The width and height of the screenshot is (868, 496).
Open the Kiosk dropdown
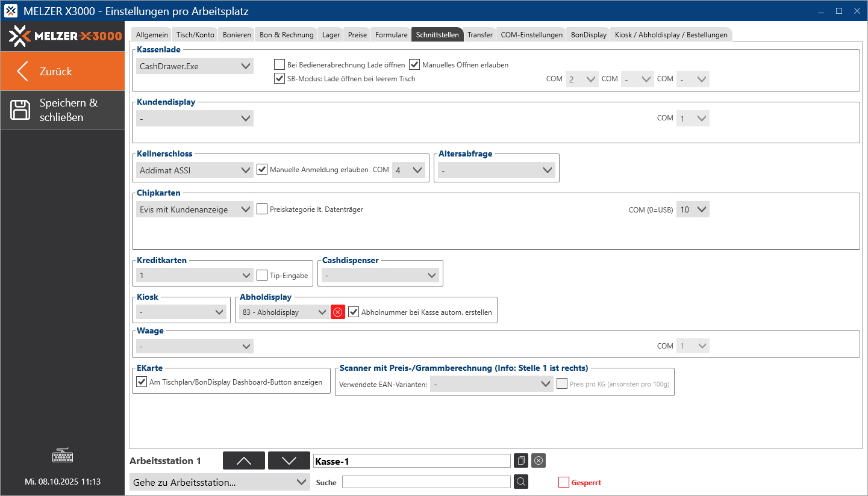tap(181, 312)
